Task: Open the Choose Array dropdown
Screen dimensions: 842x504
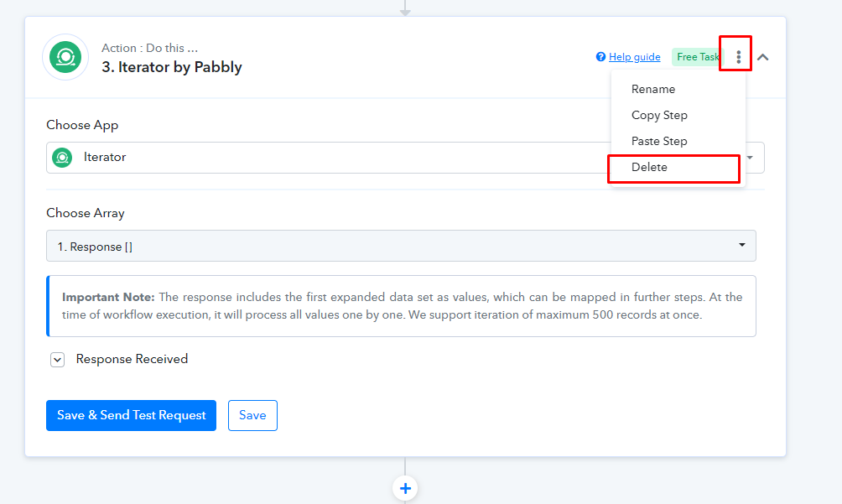Action: (401, 246)
